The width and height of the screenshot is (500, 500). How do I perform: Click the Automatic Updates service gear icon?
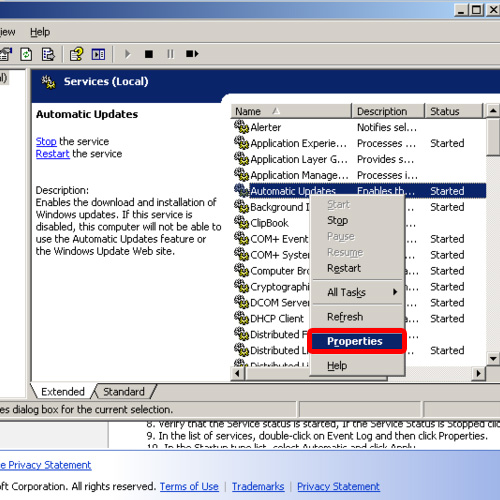click(x=241, y=190)
